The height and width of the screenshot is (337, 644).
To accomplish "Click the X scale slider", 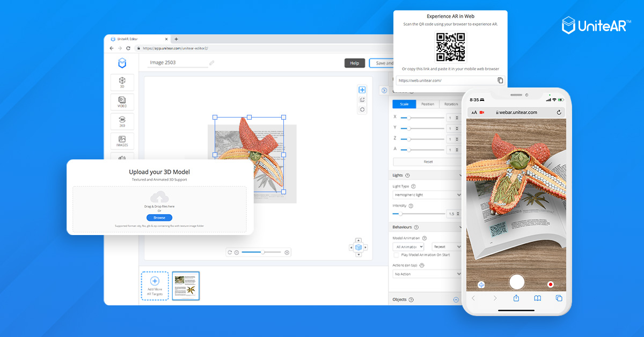I will tap(422, 118).
